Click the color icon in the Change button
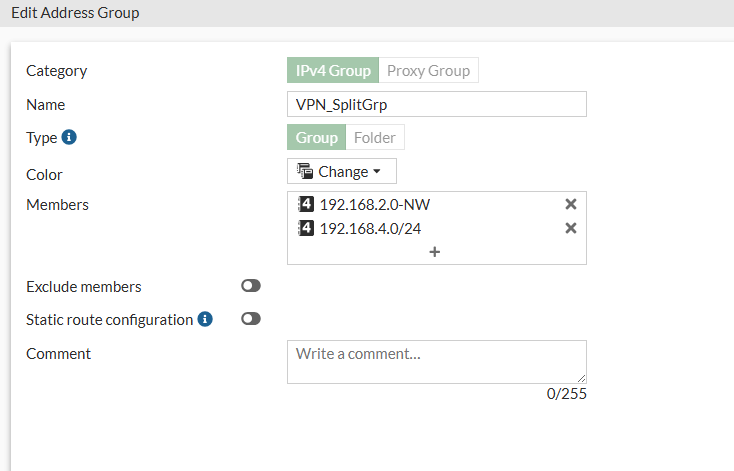Screen dimensions: 734x471 pyautogui.click(x=305, y=171)
